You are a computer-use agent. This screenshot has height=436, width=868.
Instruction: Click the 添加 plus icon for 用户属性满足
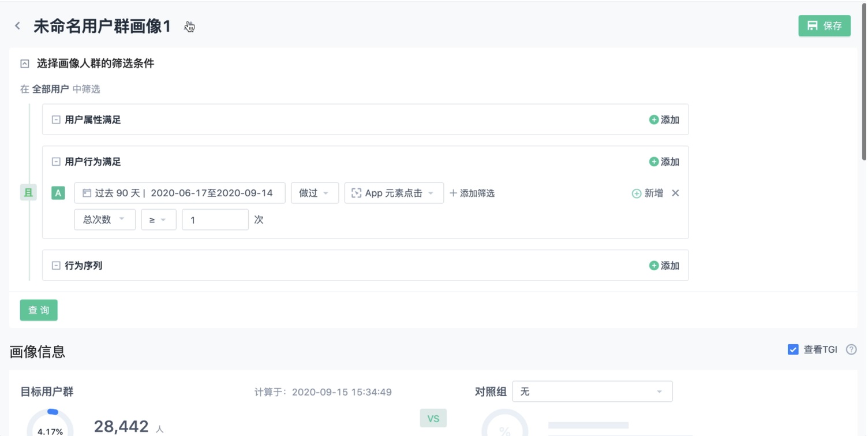(x=654, y=120)
